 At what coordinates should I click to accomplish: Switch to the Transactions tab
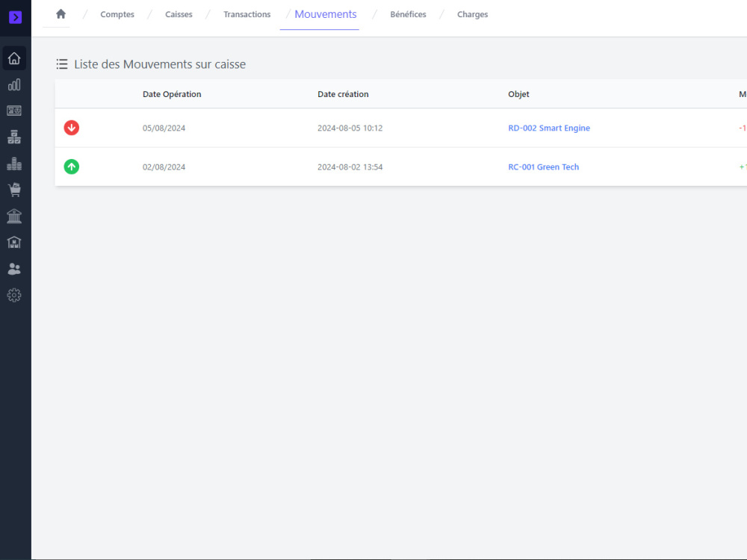tap(247, 14)
